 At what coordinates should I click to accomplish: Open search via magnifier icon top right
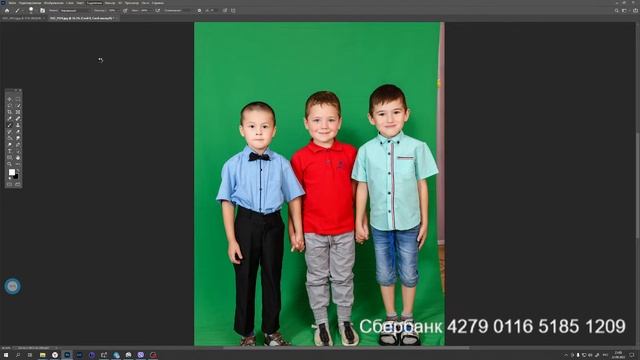point(616,11)
